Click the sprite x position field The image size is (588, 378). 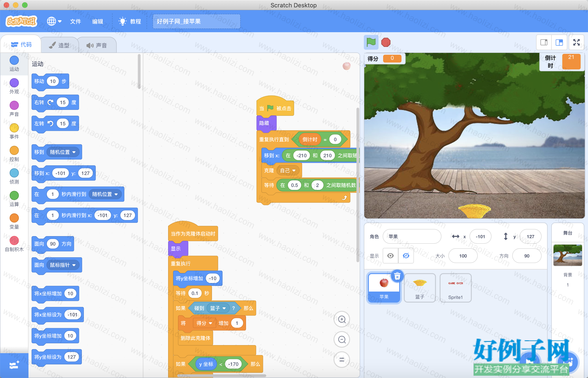click(x=480, y=236)
